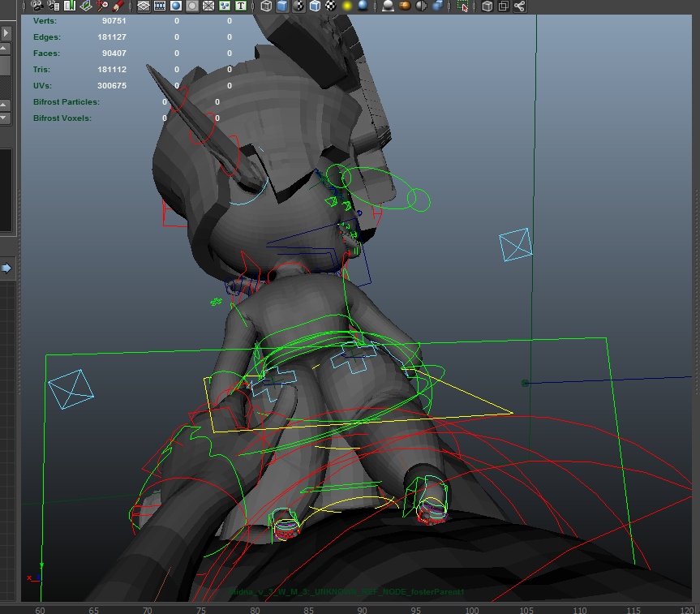The image size is (700, 614).
Task: Click Use All Lights yellow bulb
Action: [347, 6]
